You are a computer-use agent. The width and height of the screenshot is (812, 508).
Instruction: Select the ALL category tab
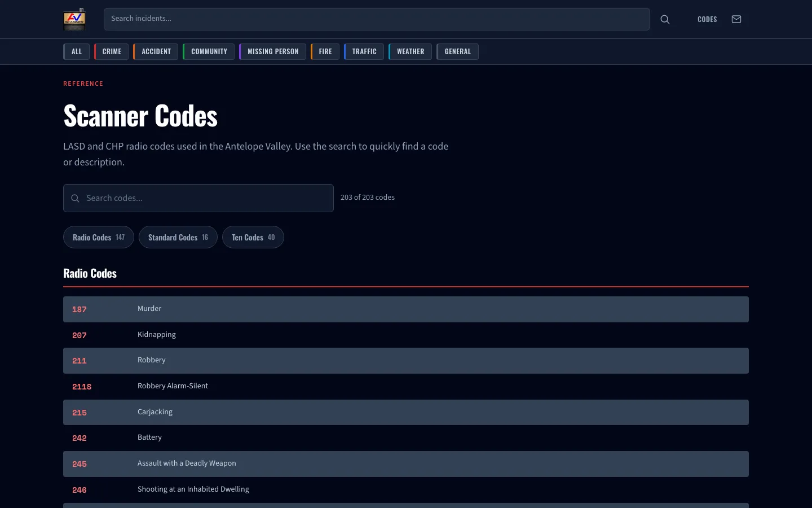[x=77, y=51]
